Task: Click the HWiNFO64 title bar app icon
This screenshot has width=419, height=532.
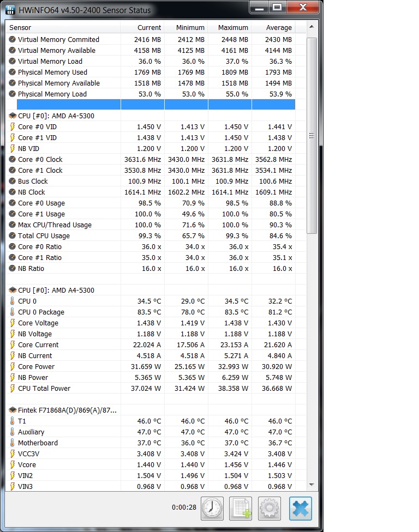Action: click(10, 10)
